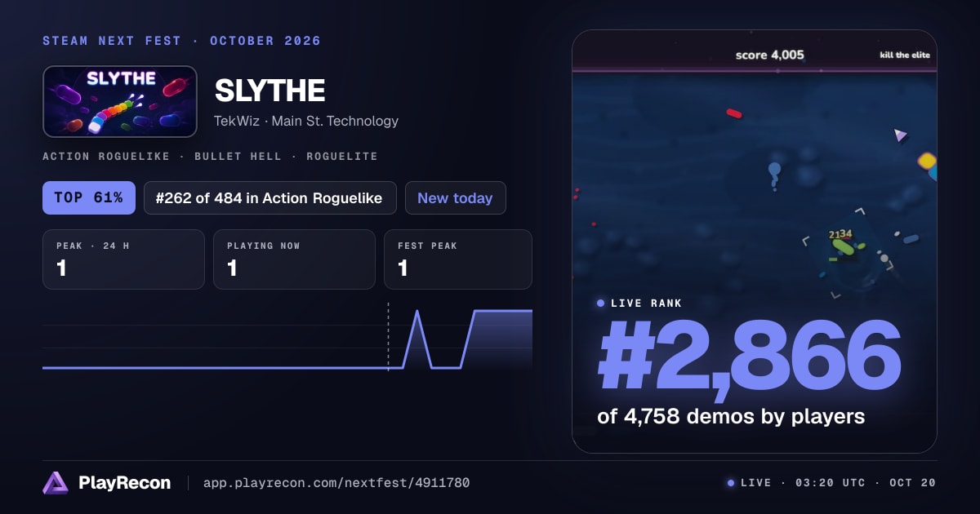The image size is (980, 514).
Task: Click the PlayRecon triangle logo icon
Action: (x=56, y=483)
